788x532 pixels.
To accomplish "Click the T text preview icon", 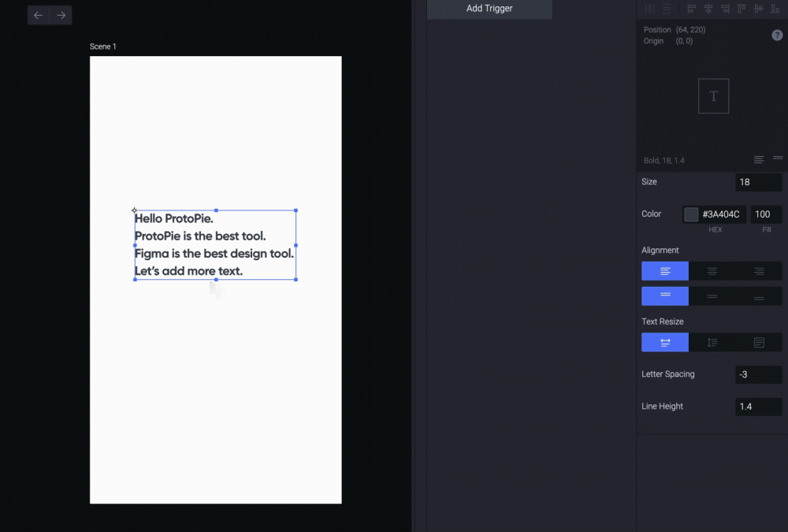I will pyautogui.click(x=713, y=96).
